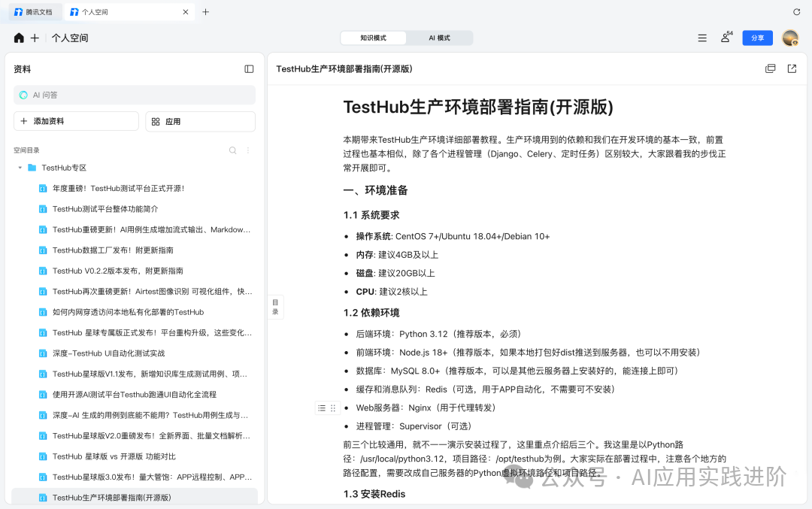Open TestHub星球版3.0发布 document

coord(152,477)
